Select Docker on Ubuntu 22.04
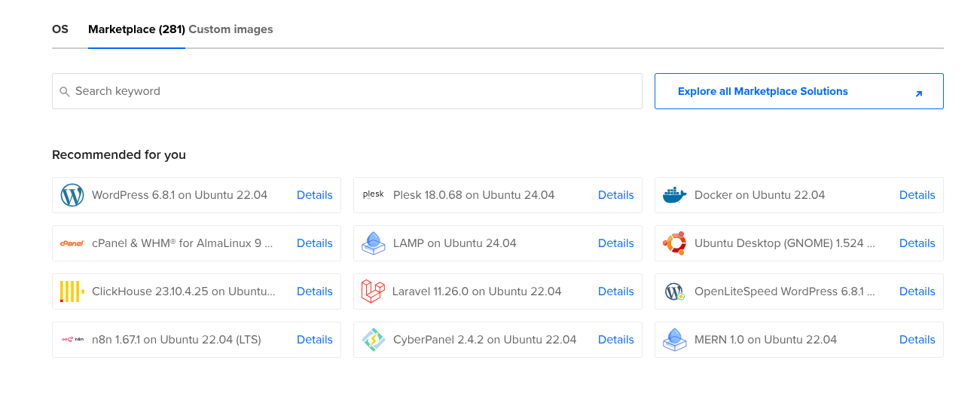The height and width of the screenshot is (409, 980). pyautogui.click(x=799, y=195)
